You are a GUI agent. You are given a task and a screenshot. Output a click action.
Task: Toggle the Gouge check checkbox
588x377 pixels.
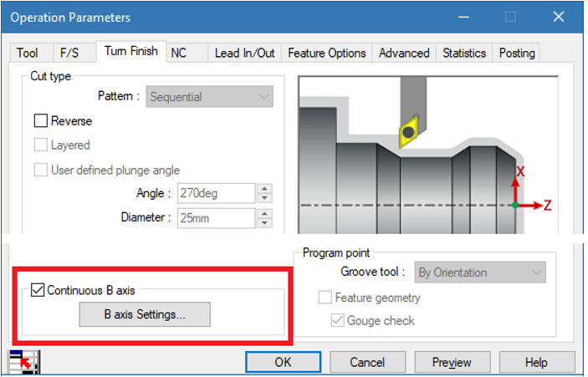(x=338, y=320)
